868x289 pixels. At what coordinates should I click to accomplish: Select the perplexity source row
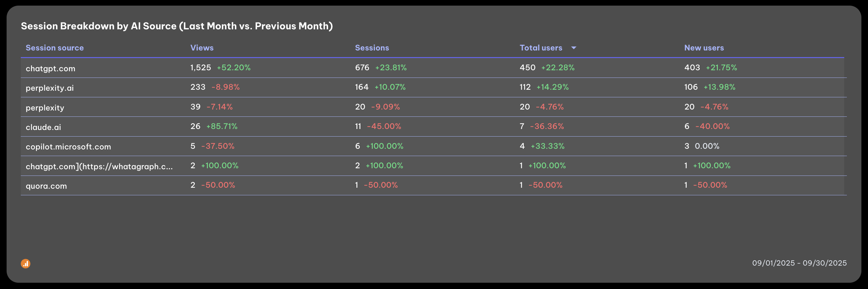coord(44,107)
